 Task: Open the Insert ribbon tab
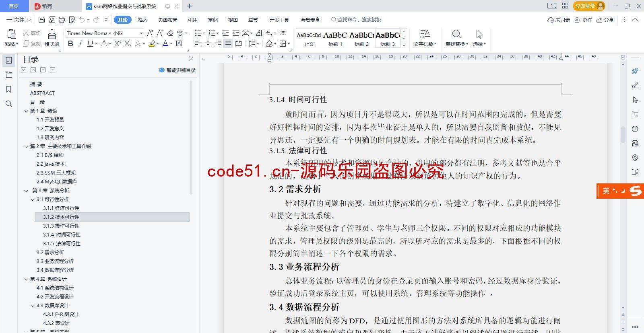143,20
